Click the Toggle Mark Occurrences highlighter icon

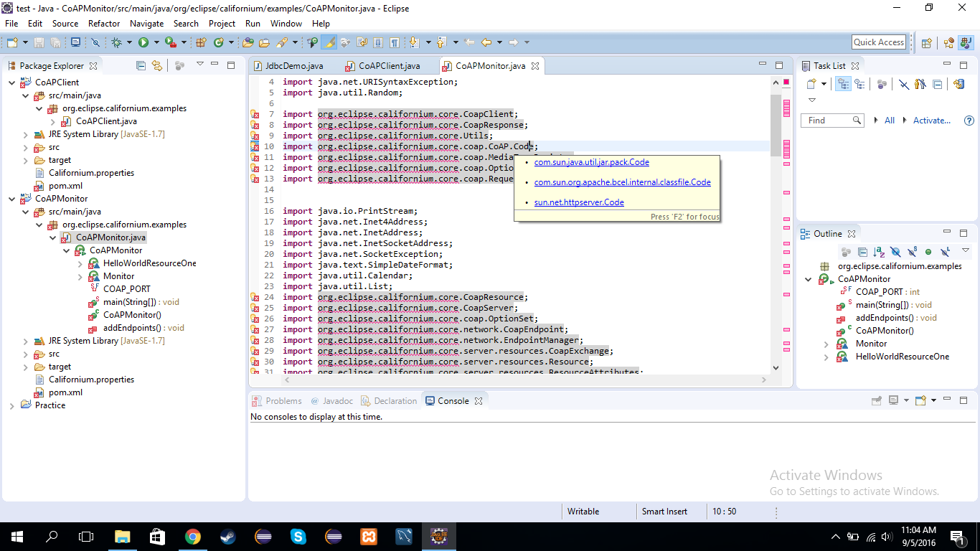pyautogui.click(x=329, y=42)
